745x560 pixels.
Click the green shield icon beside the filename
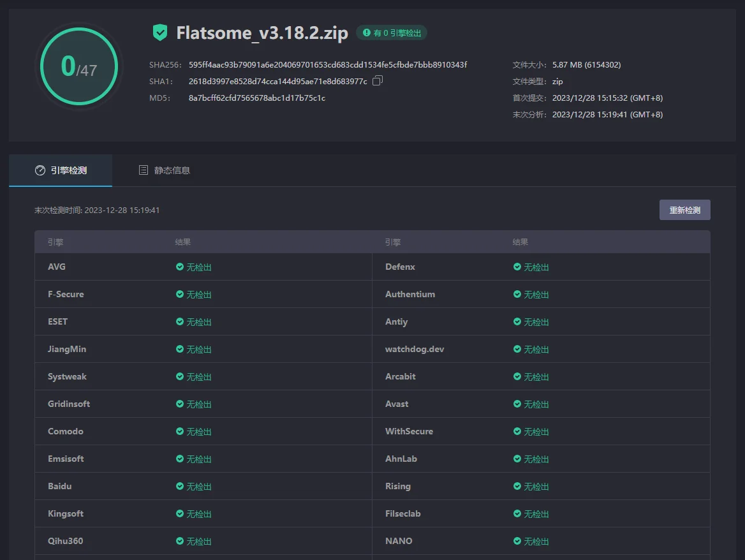click(x=160, y=33)
